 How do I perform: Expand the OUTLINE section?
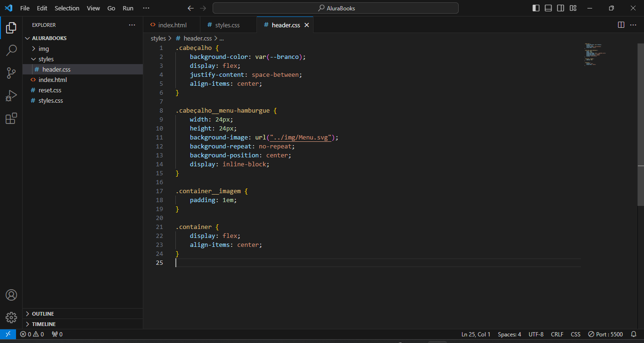pyautogui.click(x=83, y=314)
